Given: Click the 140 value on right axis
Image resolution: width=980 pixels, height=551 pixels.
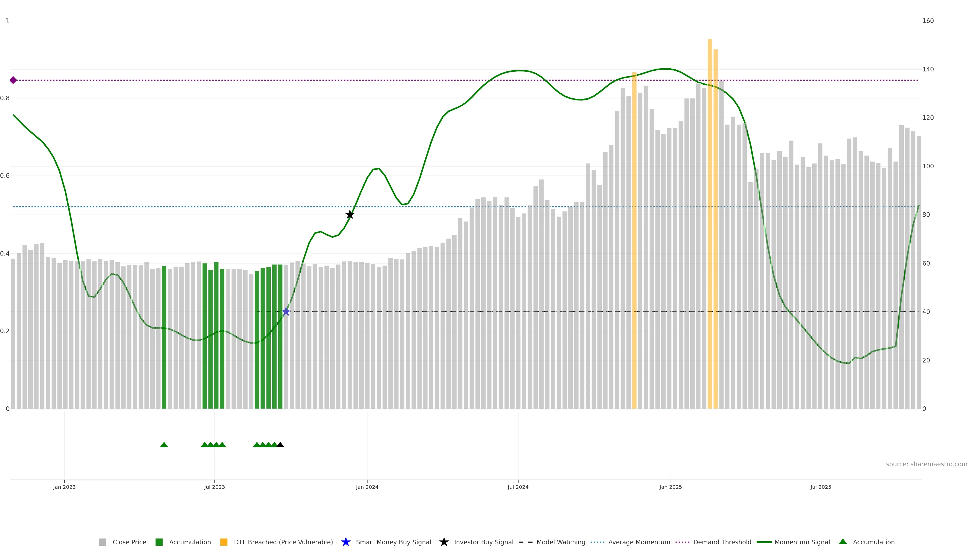Looking at the screenshot, I should 928,69.
